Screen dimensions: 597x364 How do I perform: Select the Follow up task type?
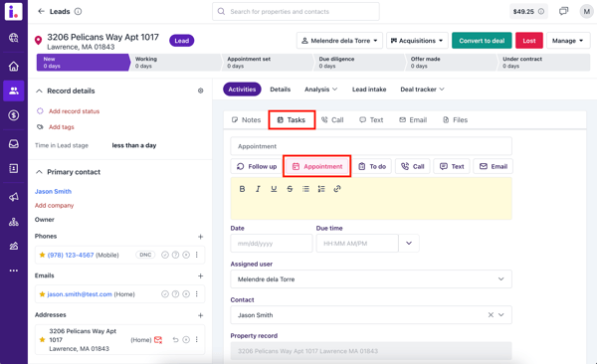257,166
